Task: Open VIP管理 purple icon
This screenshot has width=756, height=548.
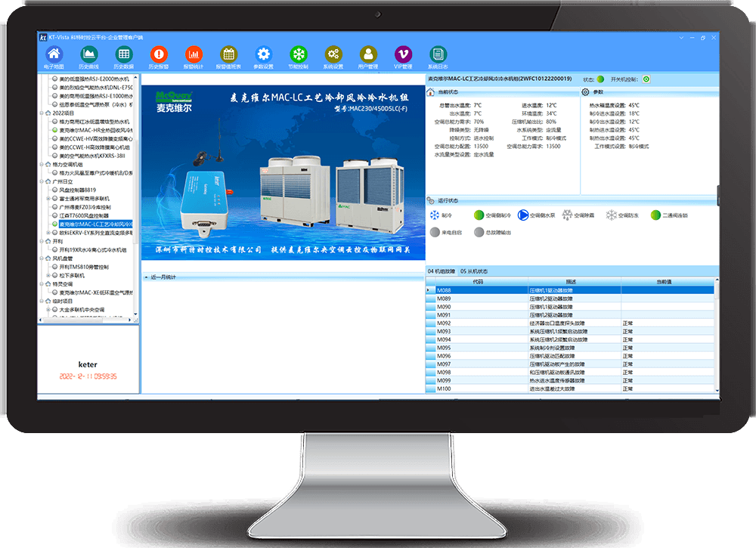Action: [403, 54]
